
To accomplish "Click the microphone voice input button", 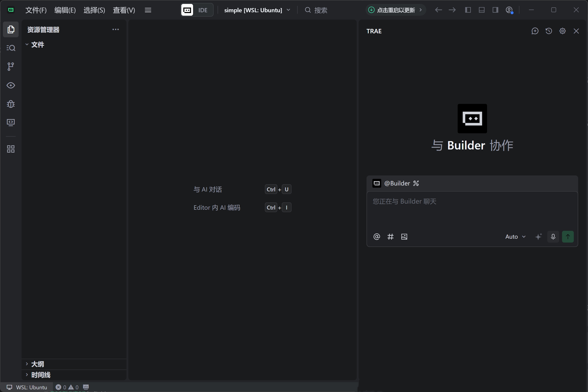I will tap(553, 237).
